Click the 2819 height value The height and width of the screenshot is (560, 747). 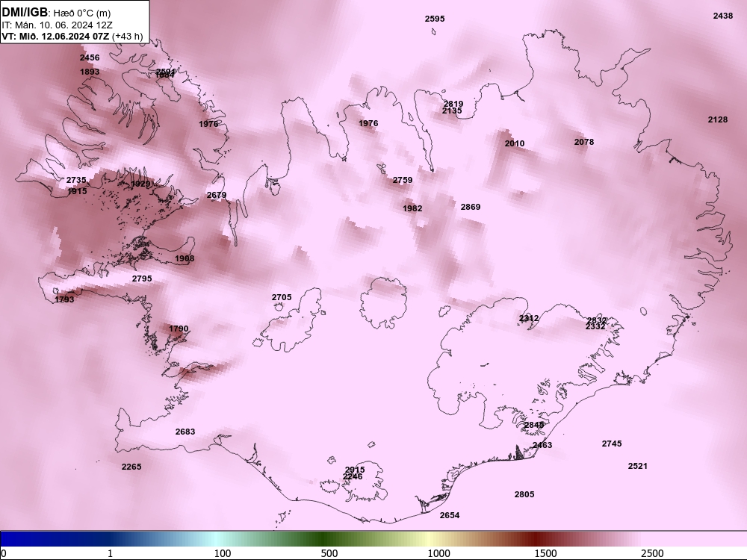[453, 103]
